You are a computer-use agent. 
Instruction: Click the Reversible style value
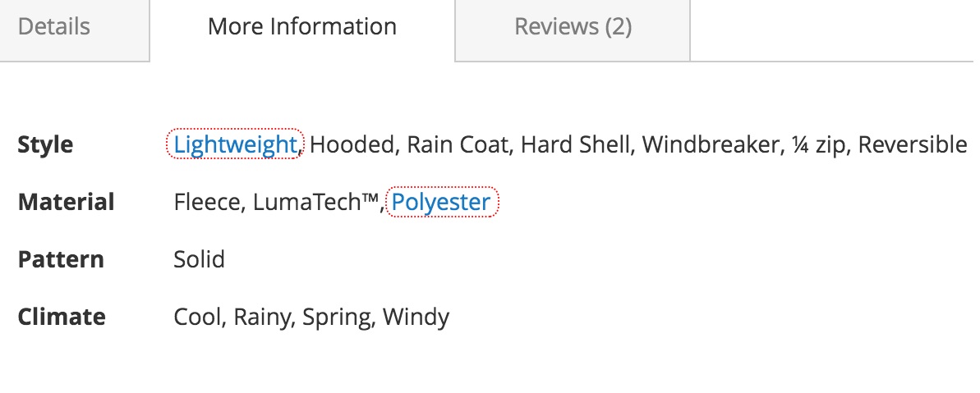tap(914, 145)
